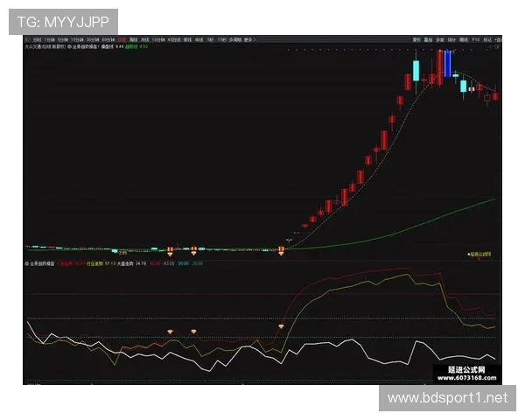Switch to the 分时 intraday tab

(x=30, y=39)
